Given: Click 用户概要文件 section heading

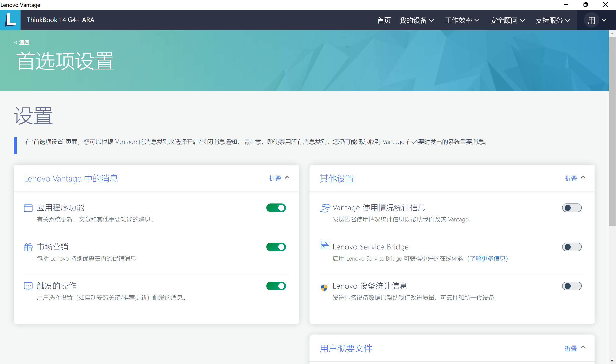Looking at the screenshot, I should pos(346,348).
